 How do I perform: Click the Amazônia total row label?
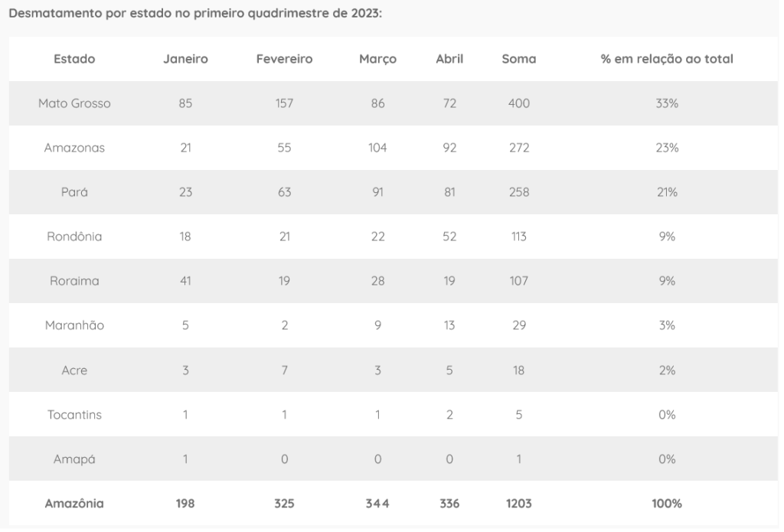(74, 503)
